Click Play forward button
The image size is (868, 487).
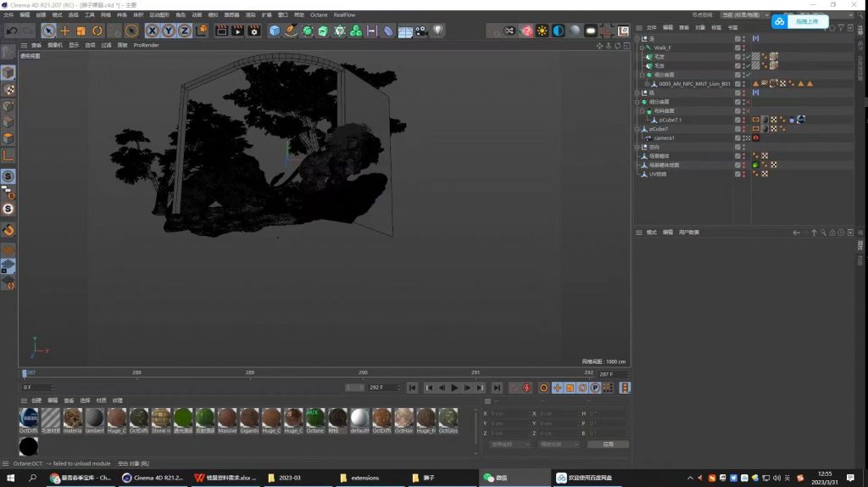(x=454, y=388)
